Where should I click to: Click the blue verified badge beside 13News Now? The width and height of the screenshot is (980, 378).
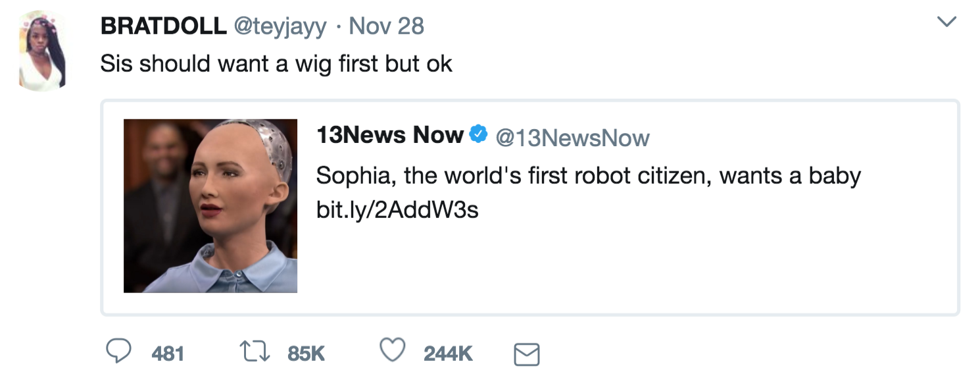(x=478, y=134)
